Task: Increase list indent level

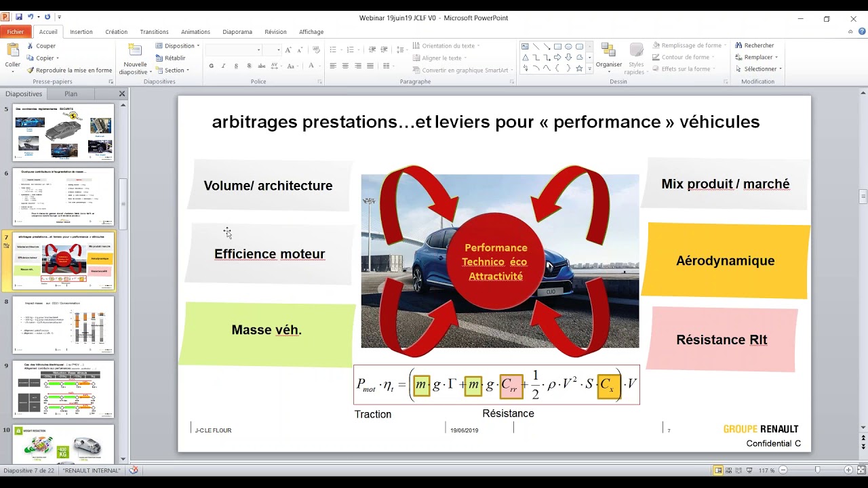Action: click(x=384, y=50)
